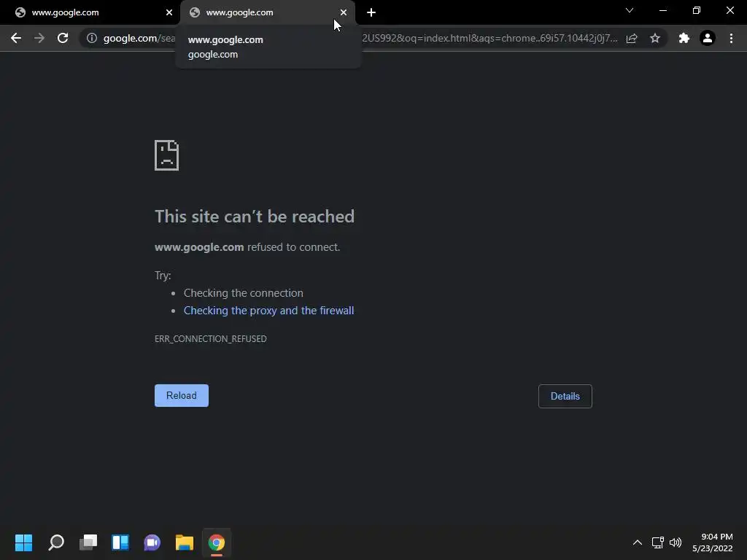Open the Extensions puzzle icon

pos(684,38)
